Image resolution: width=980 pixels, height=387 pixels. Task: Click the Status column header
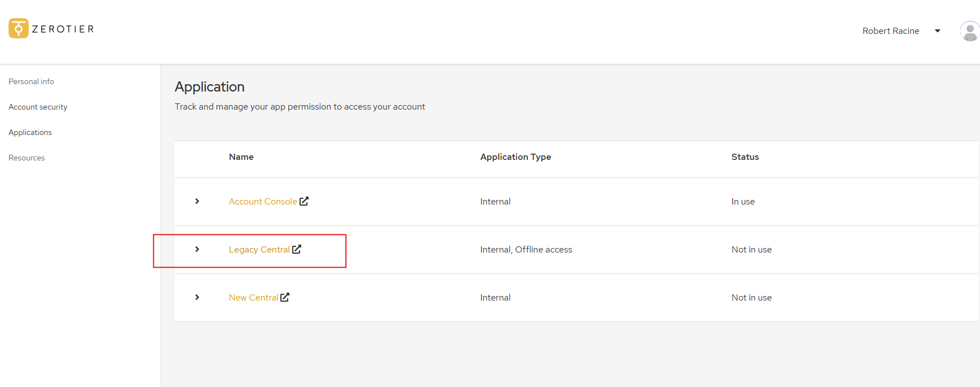(745, 157)
